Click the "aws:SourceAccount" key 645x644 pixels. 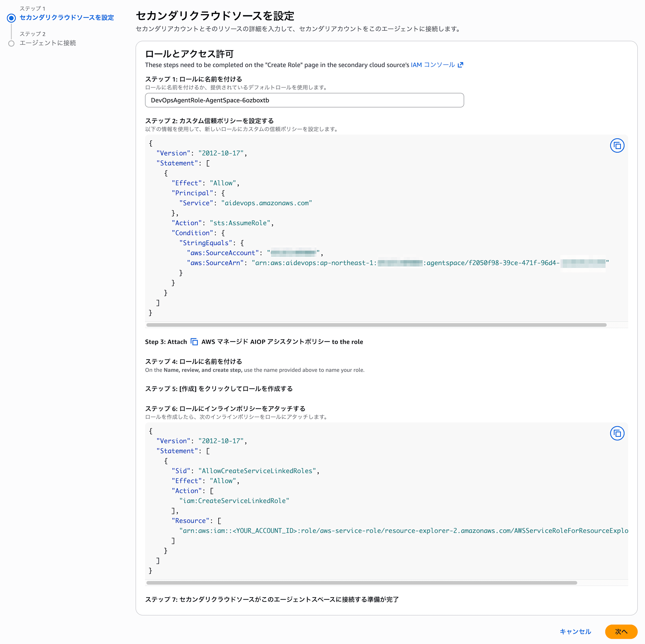pos(223,253)
